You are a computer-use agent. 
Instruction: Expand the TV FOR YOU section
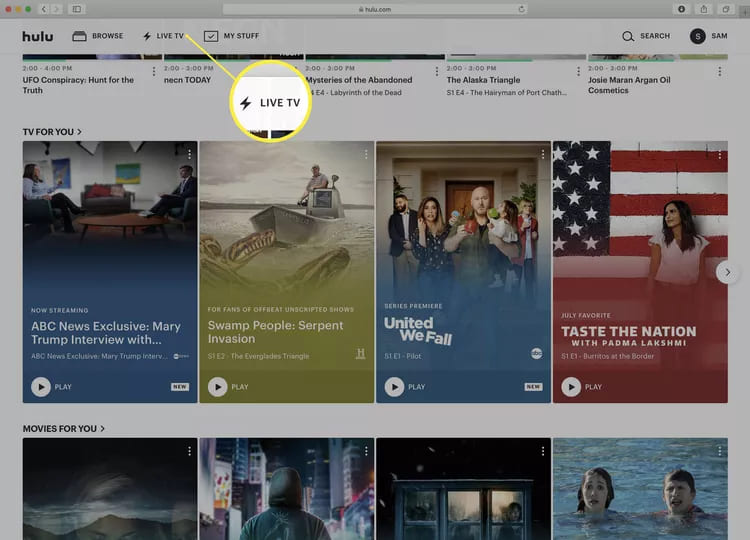[x=52, y=132]
